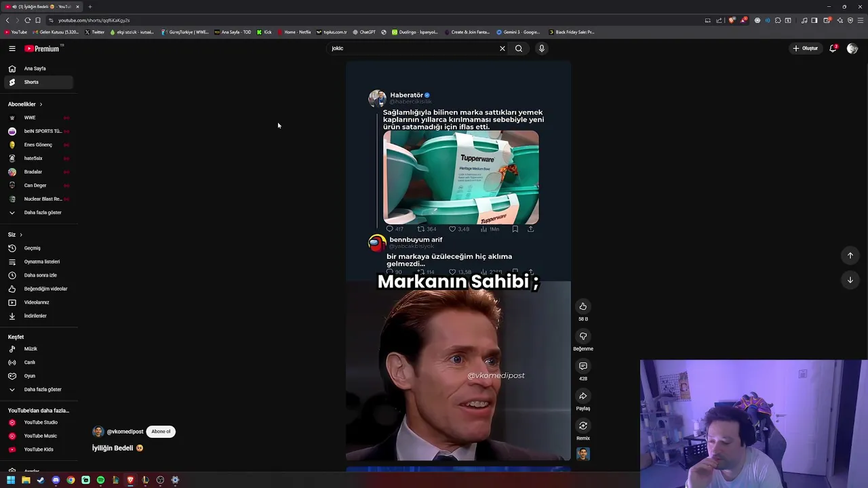Dislike the short with Beğenme button
Screen dimensions: 868x488
(x=583, y=336)
